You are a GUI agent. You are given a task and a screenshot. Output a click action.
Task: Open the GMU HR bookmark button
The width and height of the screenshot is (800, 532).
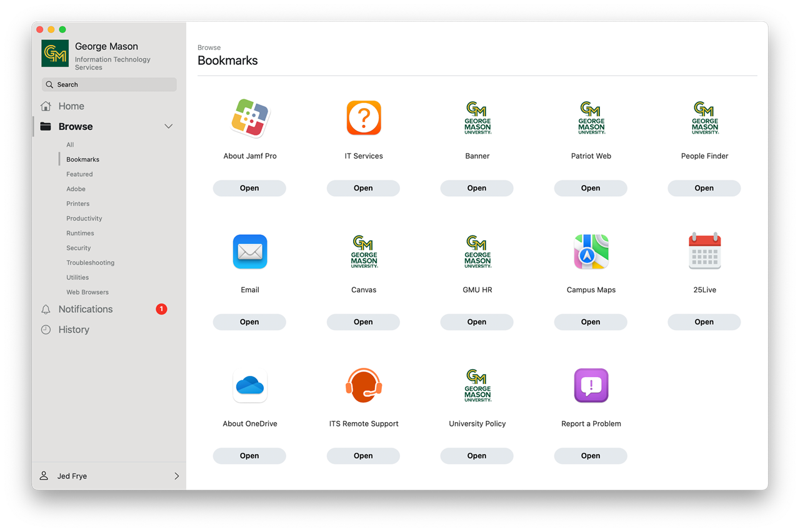[477, 322]
